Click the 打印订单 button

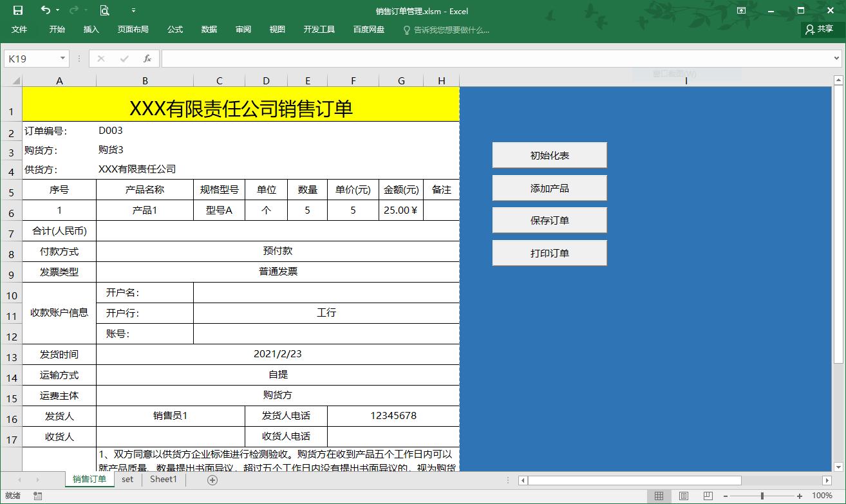[549, 252]
